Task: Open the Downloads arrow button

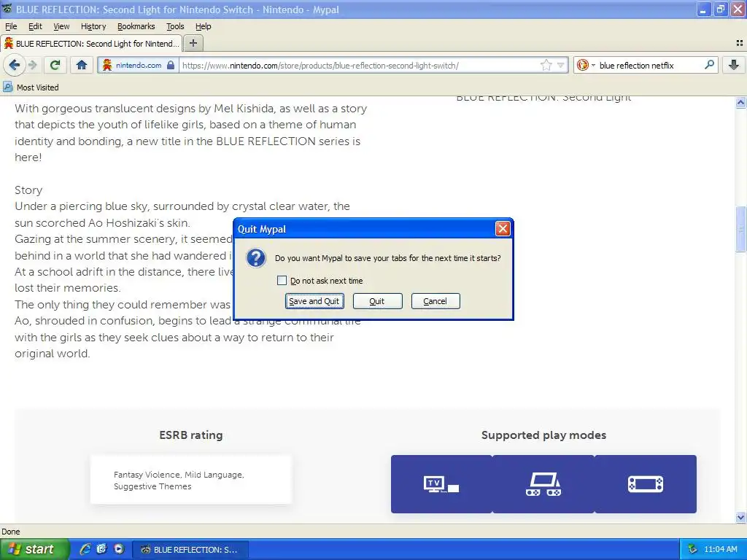Action: pyautogui.click(x=734, y=65)
